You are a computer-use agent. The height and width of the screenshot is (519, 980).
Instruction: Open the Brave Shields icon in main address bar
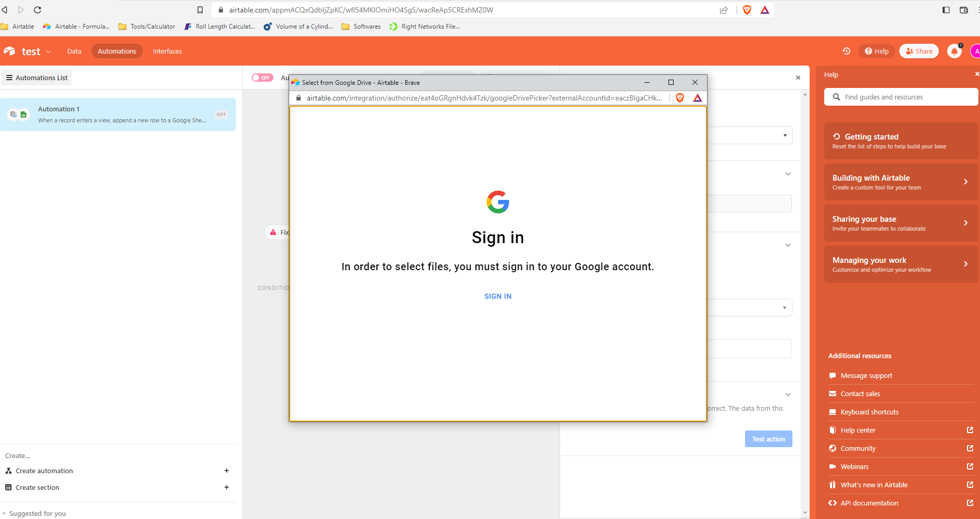point(747,10)
